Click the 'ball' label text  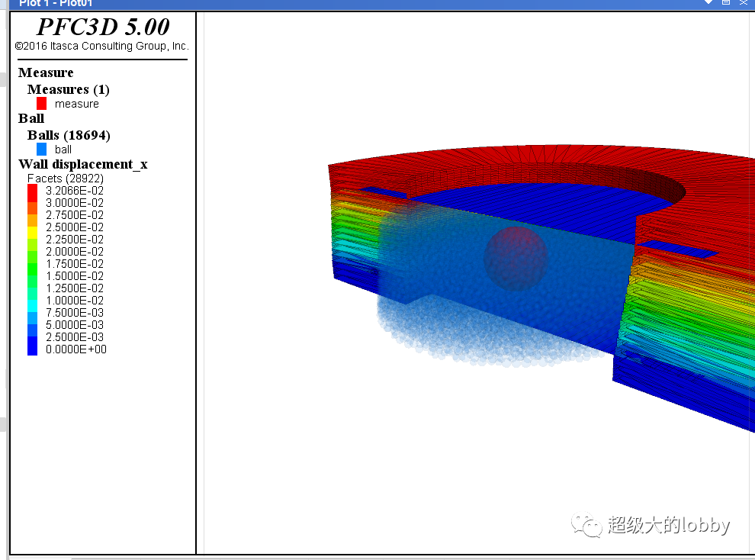click(63, 150)
